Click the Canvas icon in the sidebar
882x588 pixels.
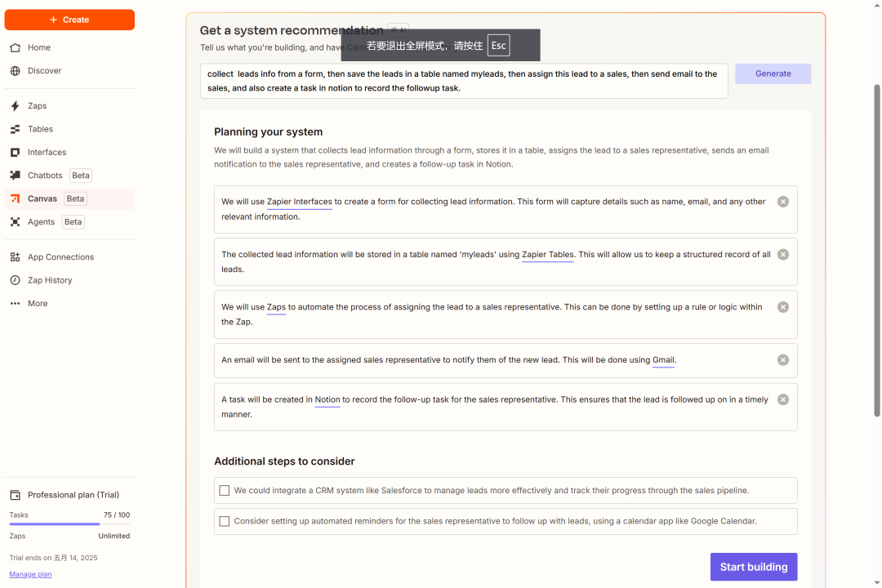tap(16, 198)
